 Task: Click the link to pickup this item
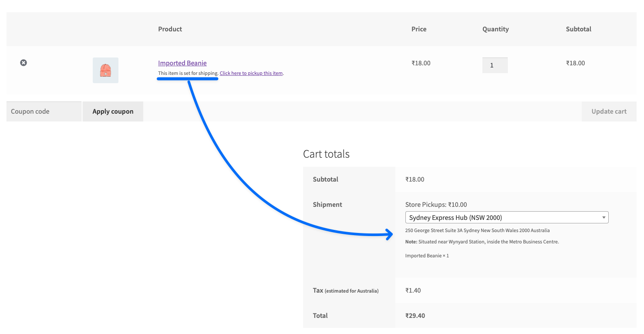(251, 73)
